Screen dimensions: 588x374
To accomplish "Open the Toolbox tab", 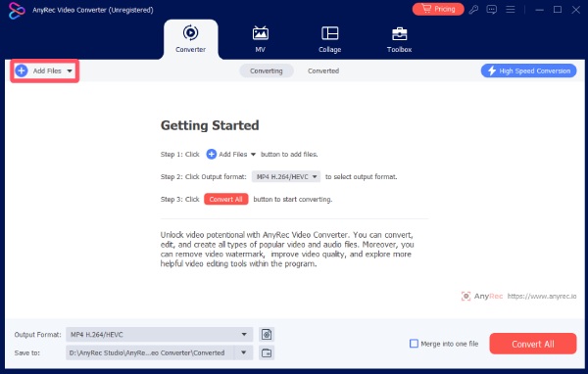I will [399, 39].
